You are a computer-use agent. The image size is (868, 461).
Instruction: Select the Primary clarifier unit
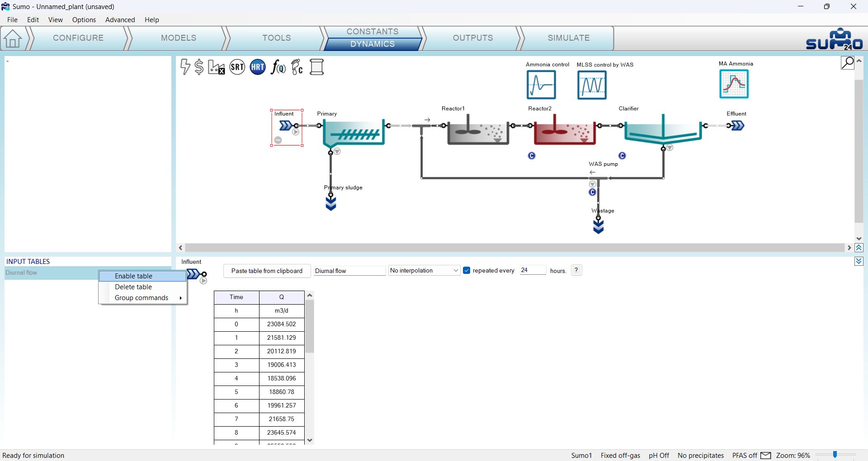coord(354,133)
